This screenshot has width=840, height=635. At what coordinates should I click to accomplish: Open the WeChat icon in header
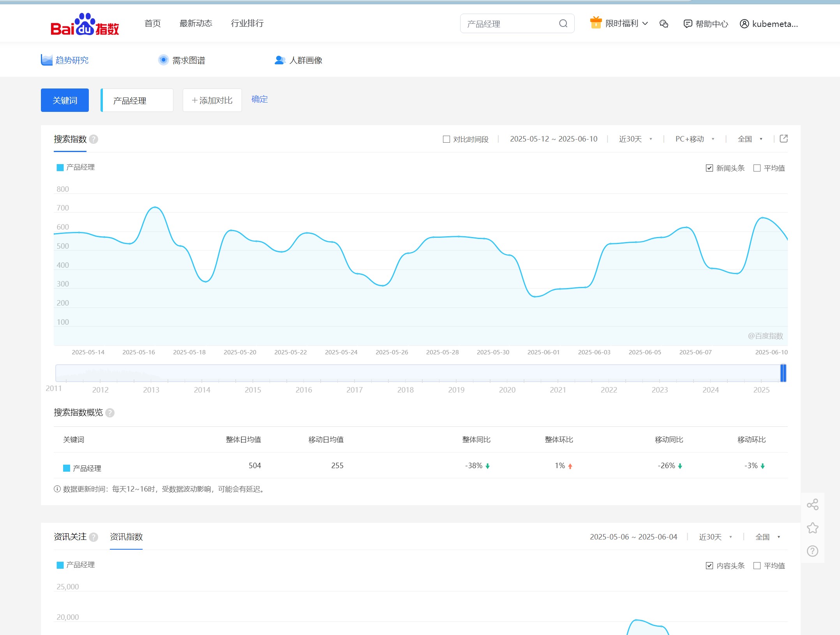coord(664,24)
